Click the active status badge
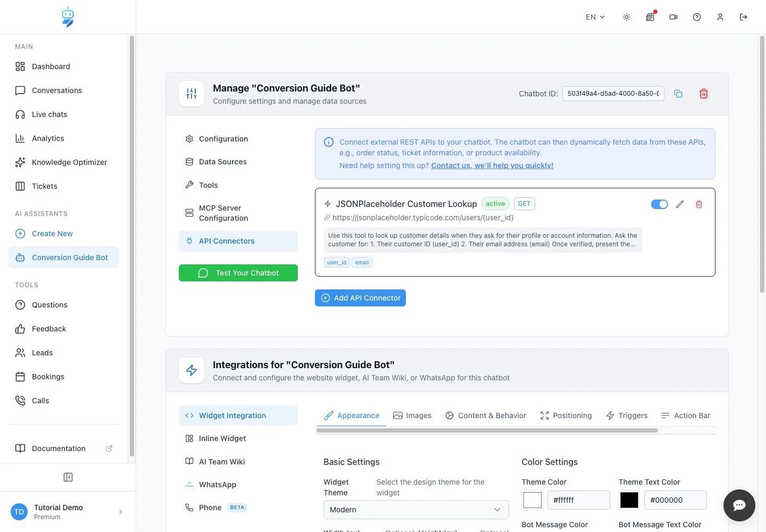This screenshot has height=532, width=766. [x=495, y=204]
